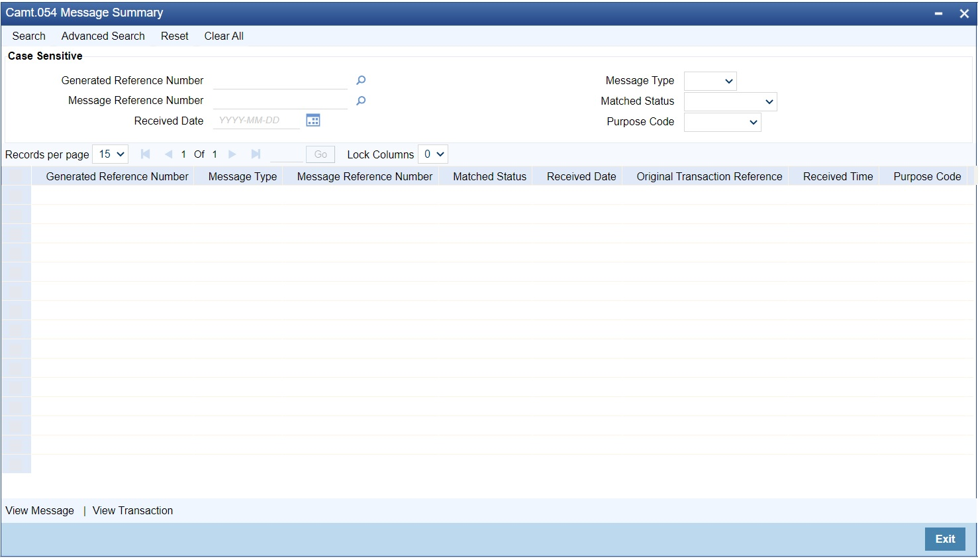
Task: Sort by Purpose Code column header
Action: [x=927, y=177]
